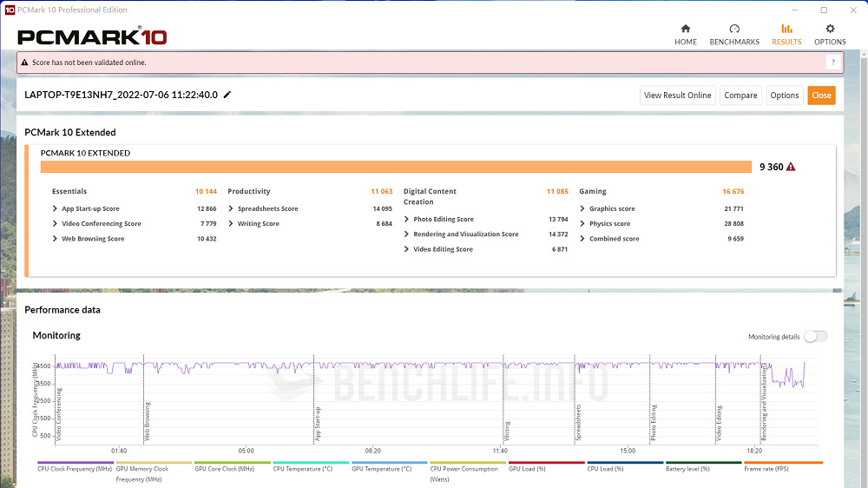Toggle the Monitoring details switch
Image resolution: width=868 pixels, height=488 pixels.
click(x=815, y=337)
